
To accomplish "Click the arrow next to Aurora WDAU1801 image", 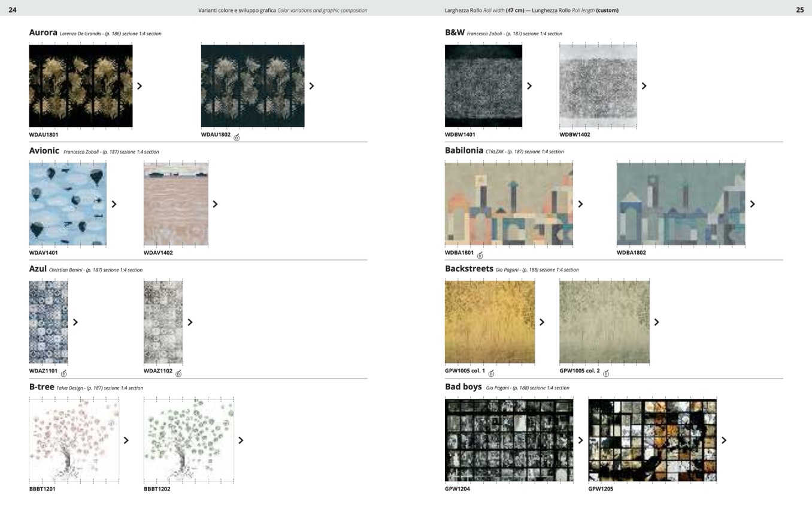I will coord(140,86).
